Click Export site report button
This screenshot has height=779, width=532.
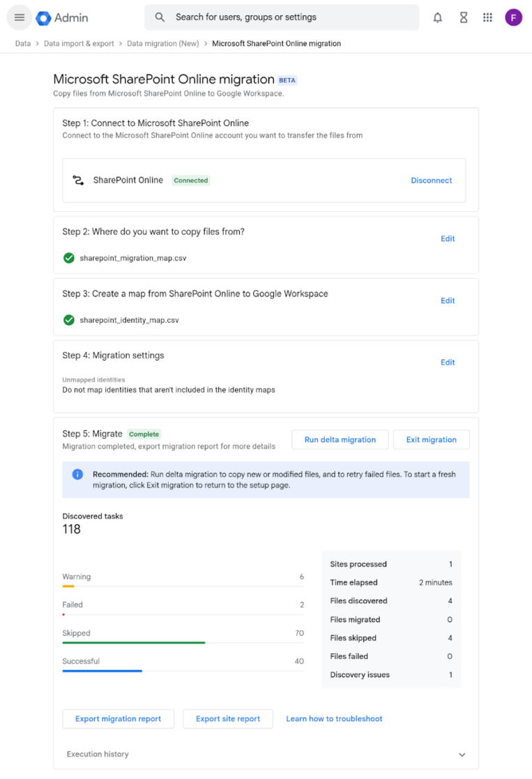pyautogui.click(x=228, y=719)
